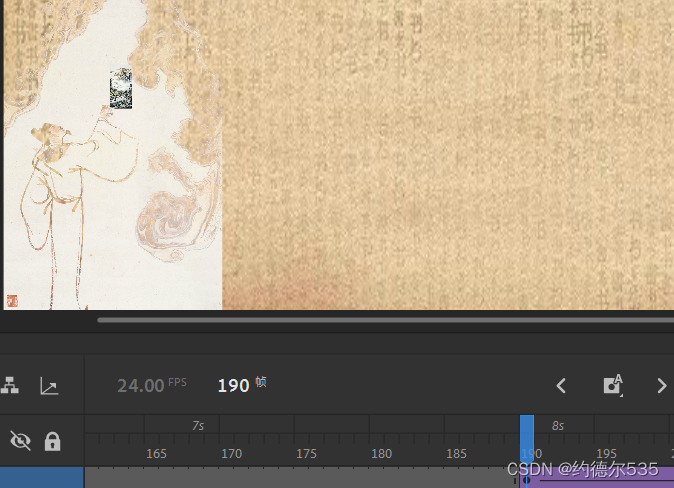Step forward to next keyframe
674x488 pixels.
[x=662, y=386]
